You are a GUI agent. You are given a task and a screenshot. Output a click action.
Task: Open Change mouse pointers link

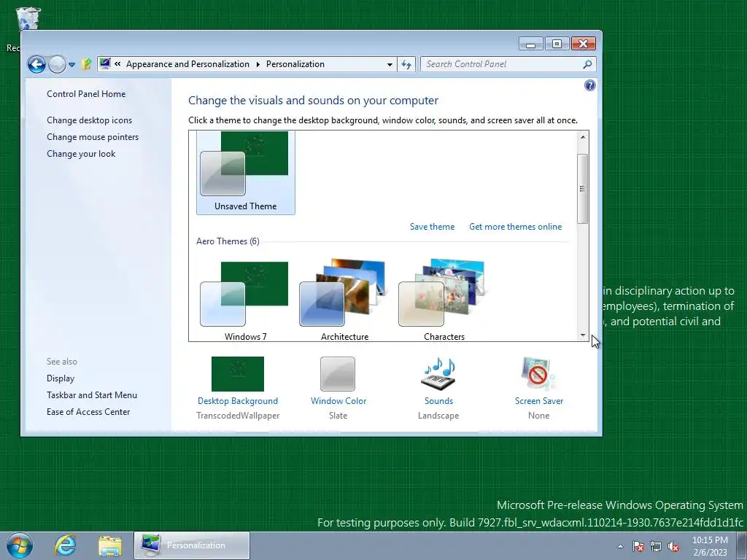click(x=93, y=136)
